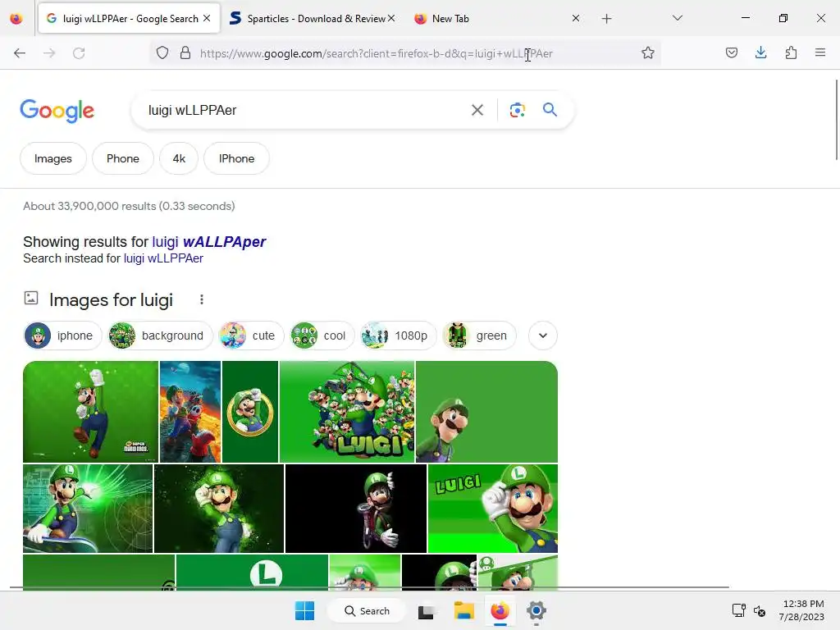Open File Explorer from the taskbar
This screenshot has width=840, height=630.
pos(464,610)
